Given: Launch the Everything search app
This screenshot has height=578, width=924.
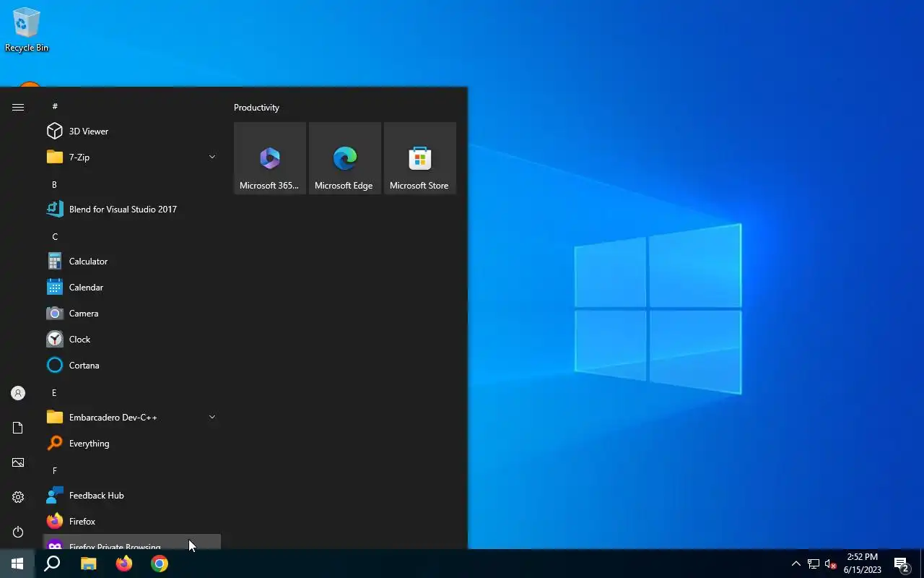Looking at the screenshot, I should coord(132,444).
